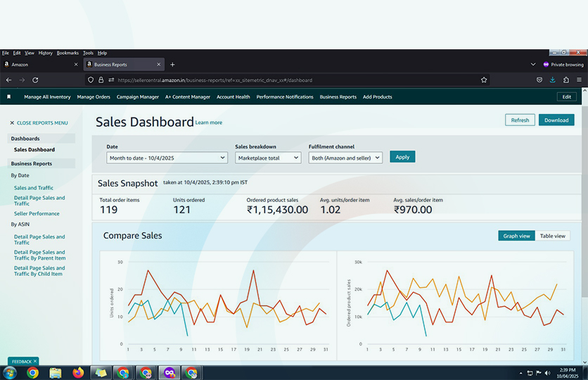Click the browser reload page icon
This screenshot has height=380, width=588.
[x=35, y=80]
